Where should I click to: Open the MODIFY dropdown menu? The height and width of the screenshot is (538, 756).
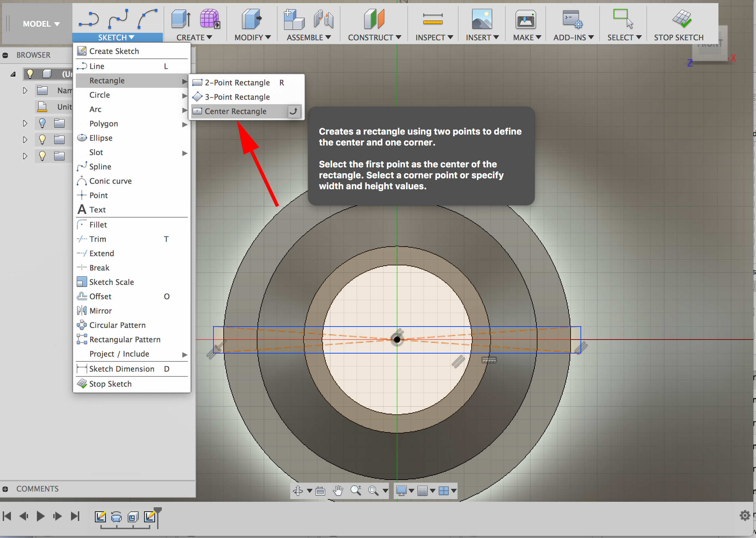(x=253, y=38)
